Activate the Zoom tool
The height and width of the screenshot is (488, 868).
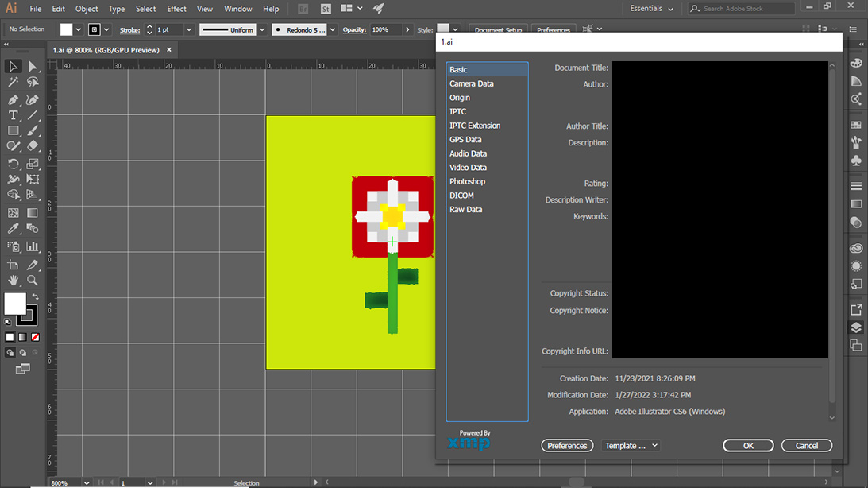coord(33,281)
